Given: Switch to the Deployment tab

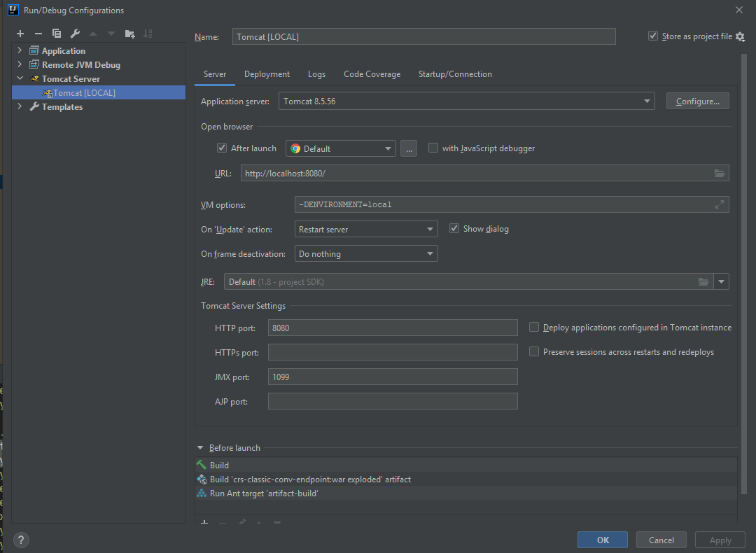Looking at the screenshot, I should coord(267,73).
